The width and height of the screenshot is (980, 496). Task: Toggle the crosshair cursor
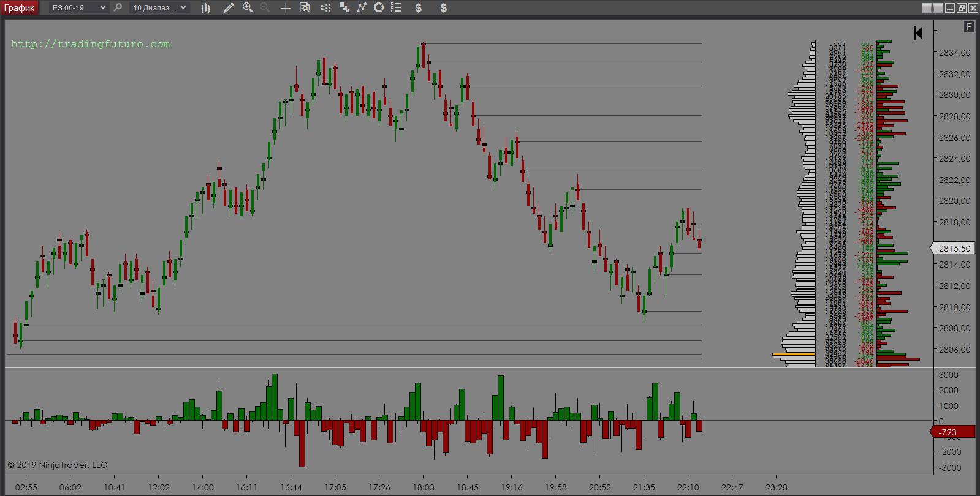(x=285, y=8)
